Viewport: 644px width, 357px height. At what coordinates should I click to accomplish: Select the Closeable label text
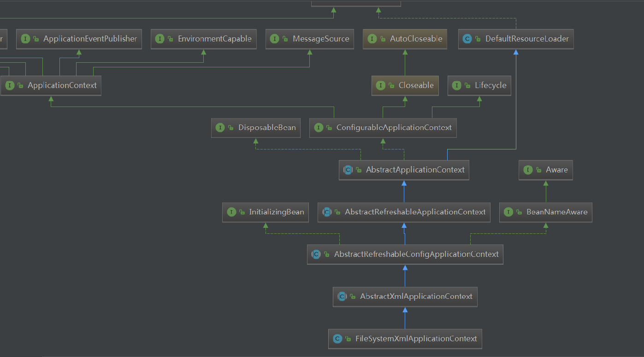[x=416, y=86]
